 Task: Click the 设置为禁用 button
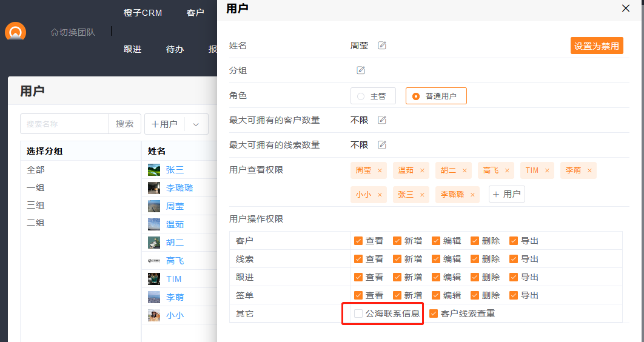click(x=596, y=45)
